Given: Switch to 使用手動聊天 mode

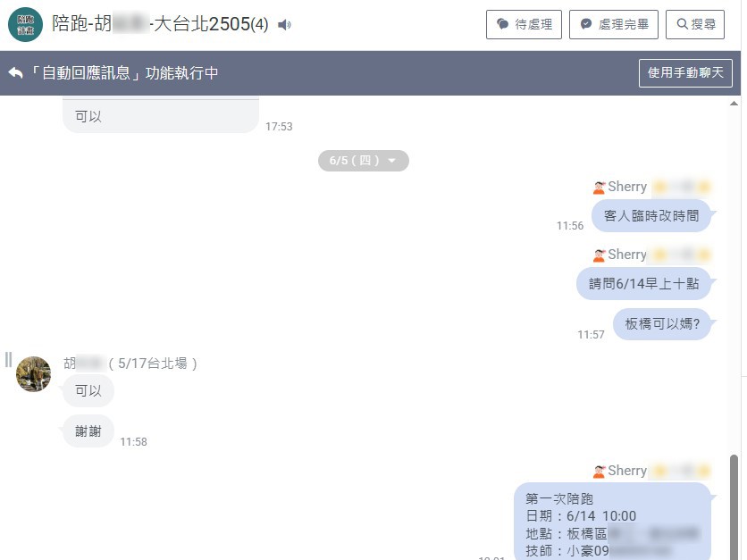Looking at the screenshot, I should (685, 73).
